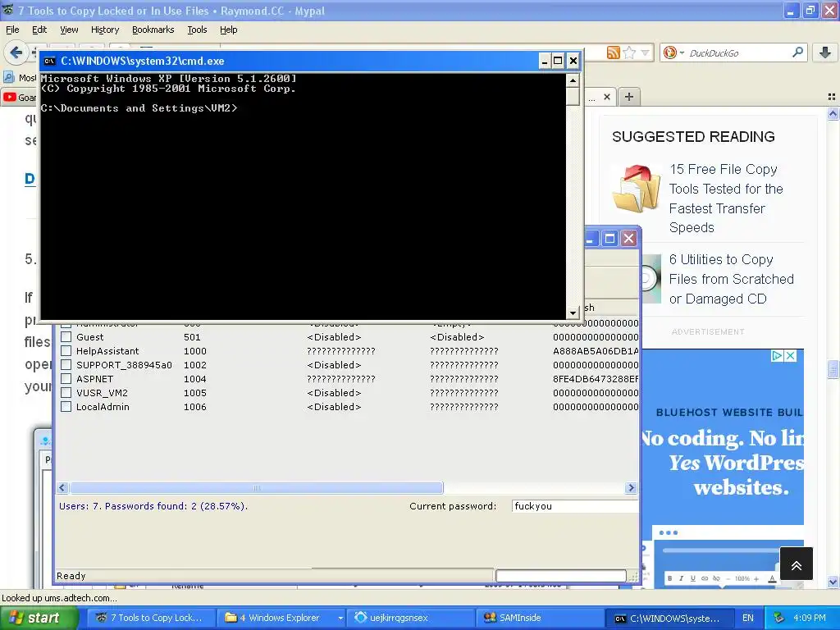The image size is (840, 630).
Task: Close the current browser tab
Action: [x=606, y=97]
